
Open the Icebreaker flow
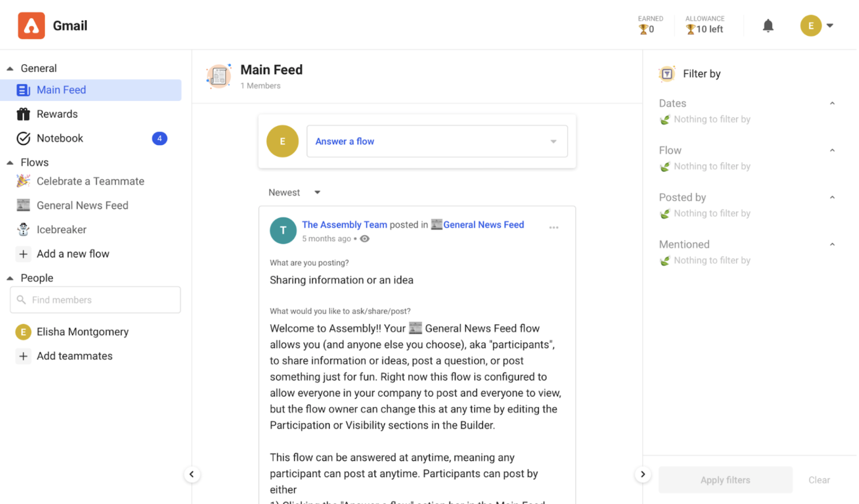pyautogui.click(x=61, y=230)
